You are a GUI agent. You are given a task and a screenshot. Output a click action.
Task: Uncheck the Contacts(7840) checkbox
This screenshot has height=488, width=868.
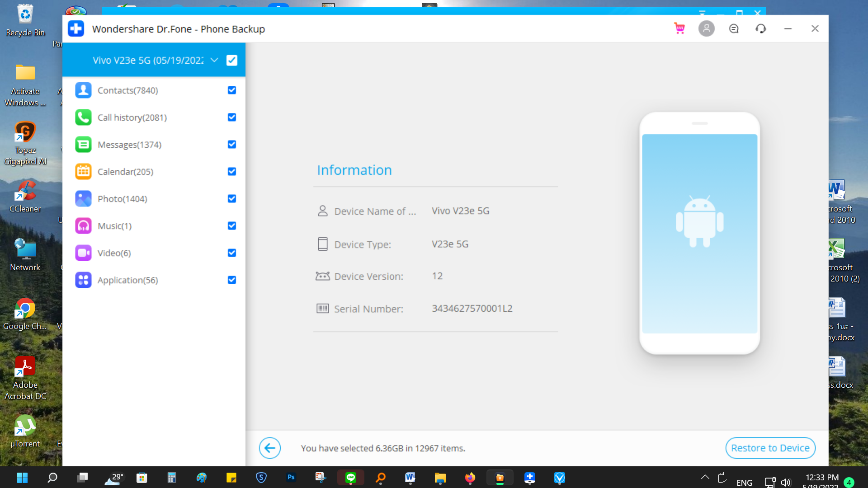click(232, 90)
